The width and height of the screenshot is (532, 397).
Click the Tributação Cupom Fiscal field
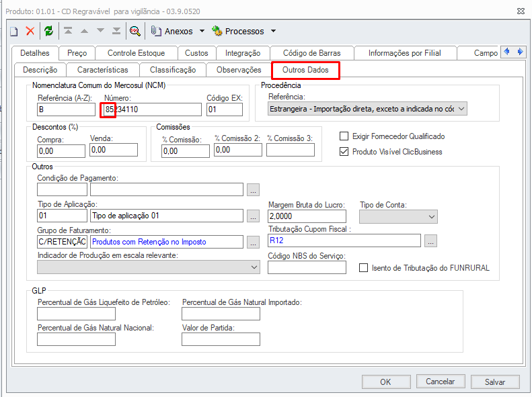tap(344, 240)
